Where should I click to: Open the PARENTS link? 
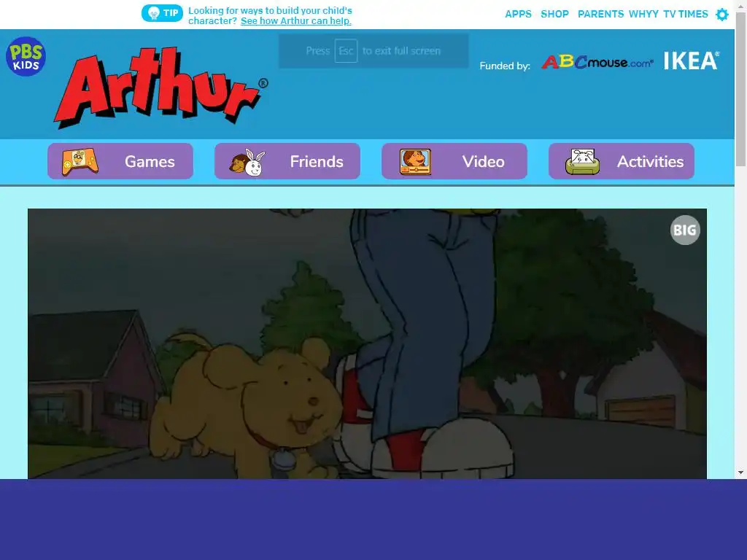pos(600,15)
